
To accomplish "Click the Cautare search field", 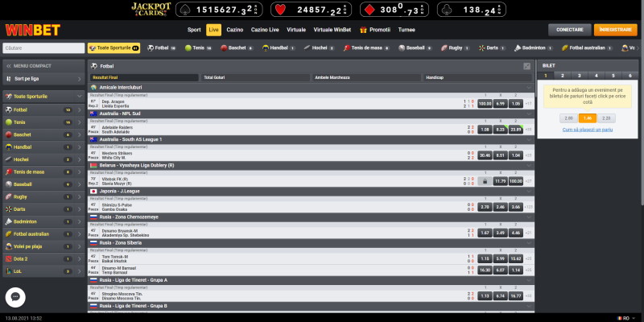I will (43, 48).
